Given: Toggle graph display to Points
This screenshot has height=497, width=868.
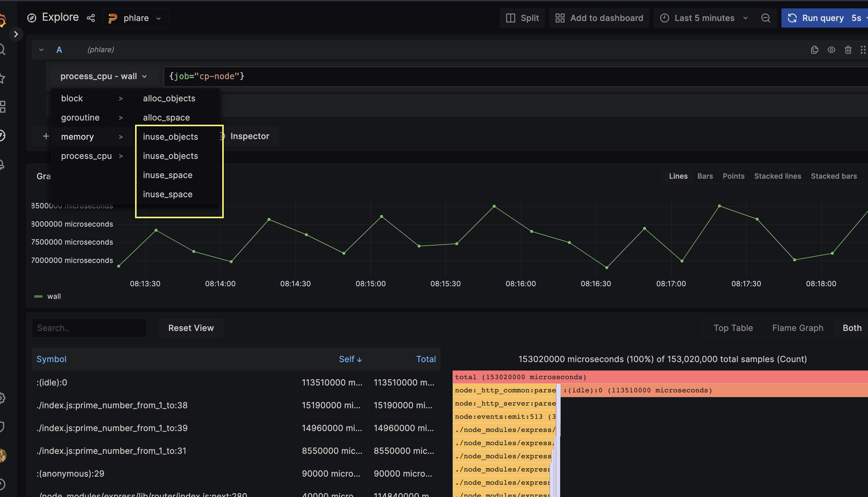Looking at the screenshot, I should 734,176.
